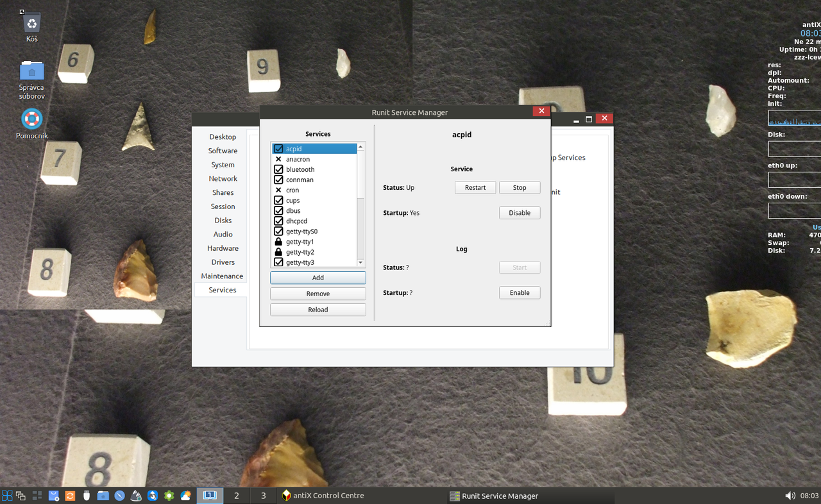
Task: Toggle the cups service checkbox
Action: coord(278,200)
